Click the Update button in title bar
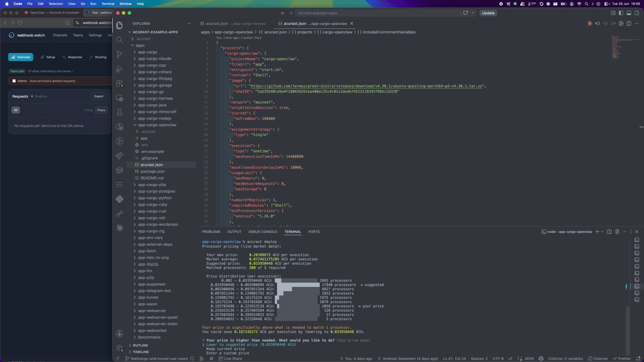The width and height of the screenshot is (644, 362). 488,13
